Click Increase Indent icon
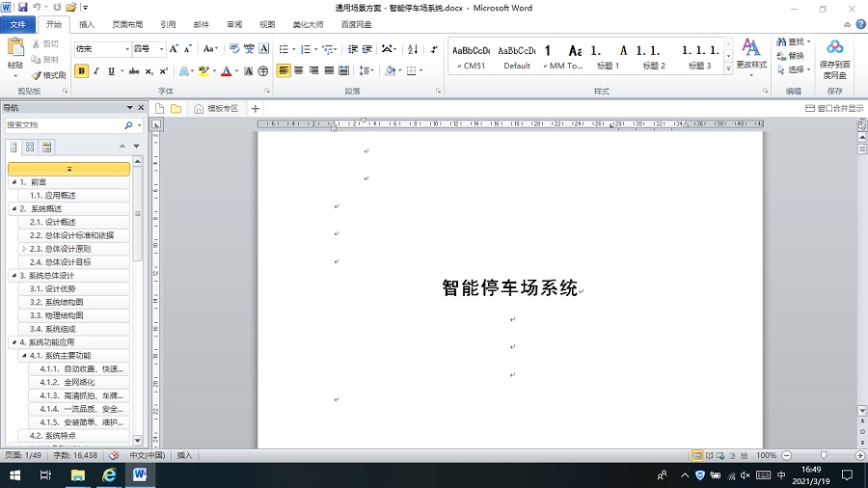 pos(366,49)
